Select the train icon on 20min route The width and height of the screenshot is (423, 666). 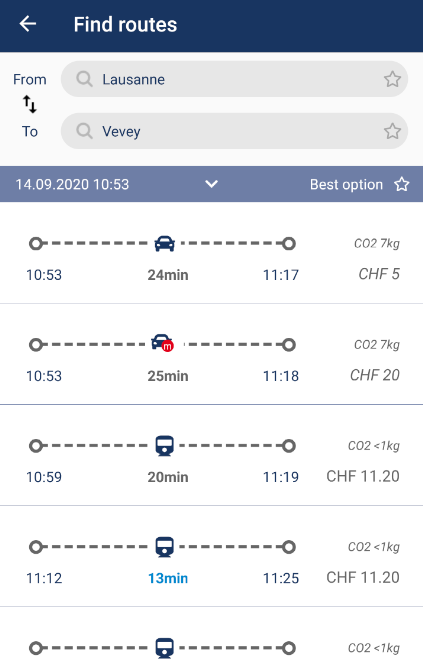[164, 446]
